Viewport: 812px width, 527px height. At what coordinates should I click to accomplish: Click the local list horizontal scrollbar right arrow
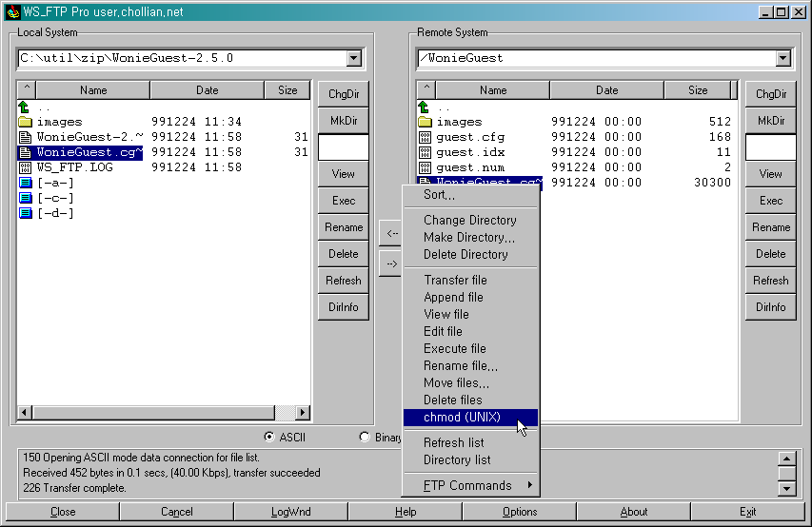coord(303,413)
